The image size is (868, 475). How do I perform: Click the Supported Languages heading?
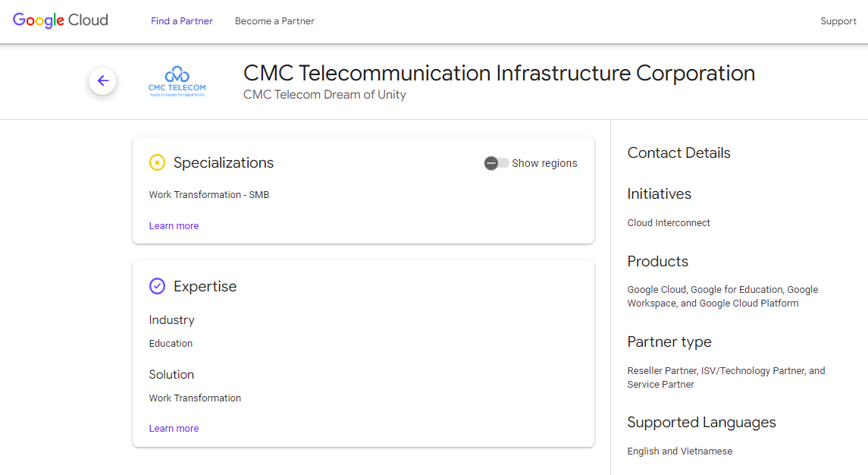coord(701,423)
